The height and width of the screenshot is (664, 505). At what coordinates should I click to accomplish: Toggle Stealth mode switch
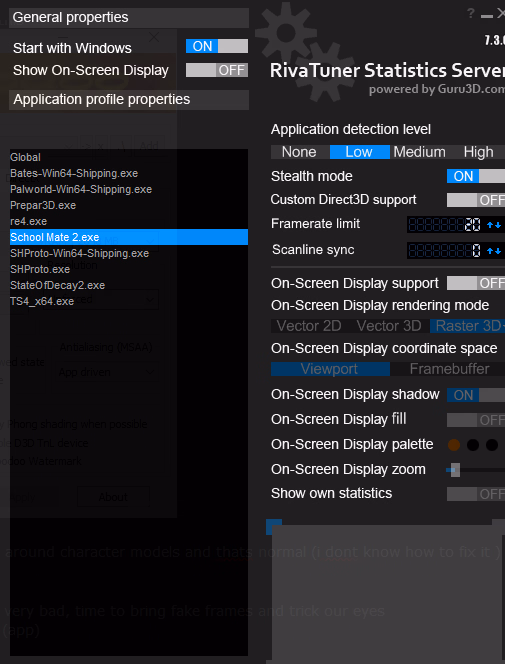click(476, 176)
